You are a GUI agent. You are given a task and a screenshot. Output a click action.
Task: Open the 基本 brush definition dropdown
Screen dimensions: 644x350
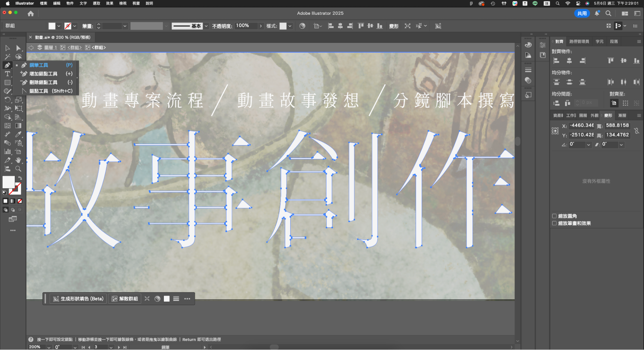tap(206, 26)
